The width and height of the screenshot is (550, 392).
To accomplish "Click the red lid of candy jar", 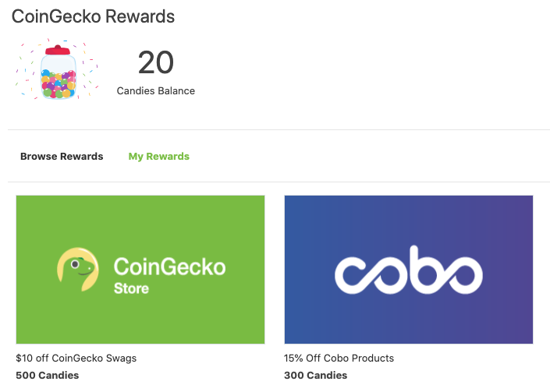I will point(58,50).
